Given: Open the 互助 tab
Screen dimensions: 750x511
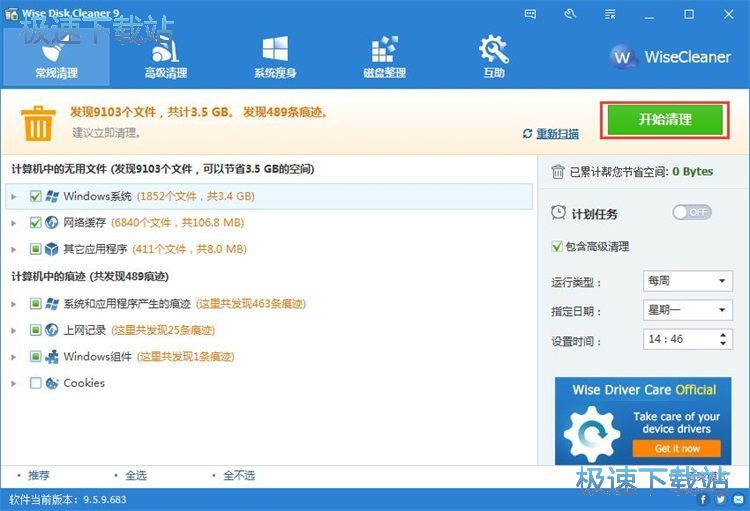Looking at the screenshot, I should [494, 57].
